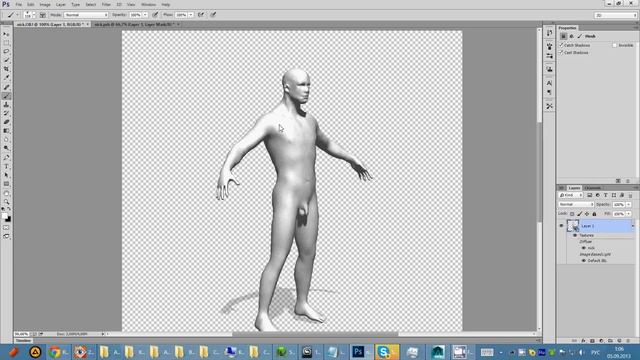Open the 3D menu
This screenshot has width=640, height=360.
119,4
